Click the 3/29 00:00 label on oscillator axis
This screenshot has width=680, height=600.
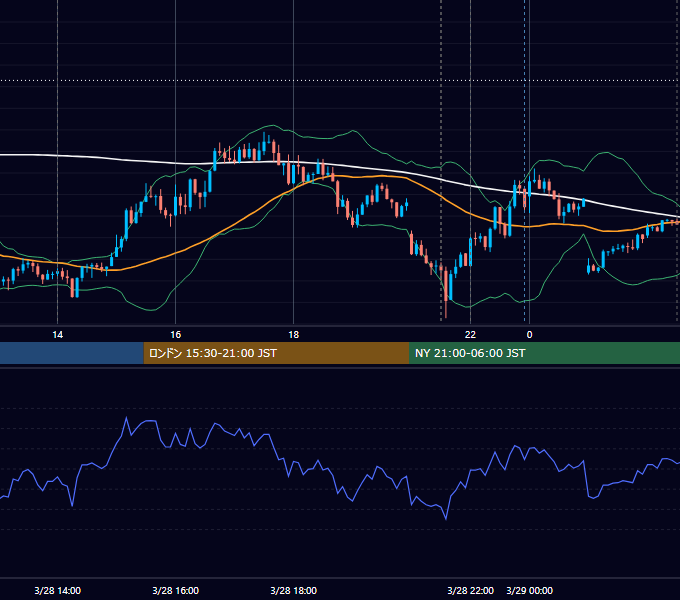coord(529,590)
